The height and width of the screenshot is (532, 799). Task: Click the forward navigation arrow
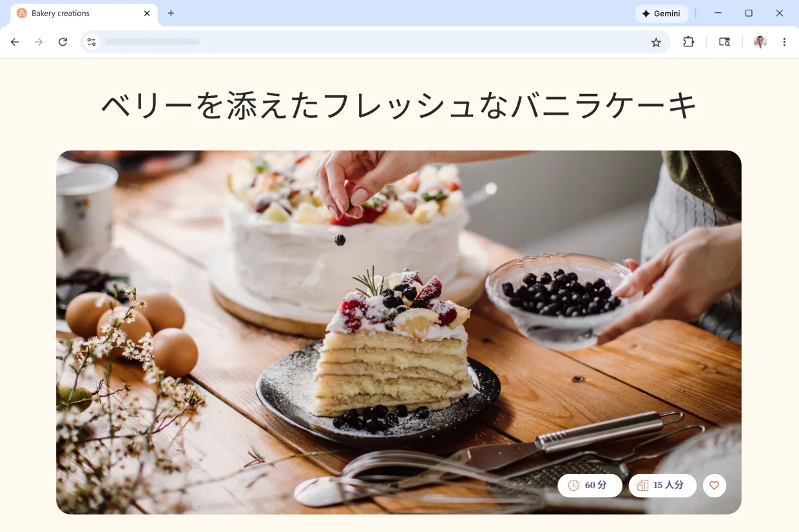pos(39,42)
